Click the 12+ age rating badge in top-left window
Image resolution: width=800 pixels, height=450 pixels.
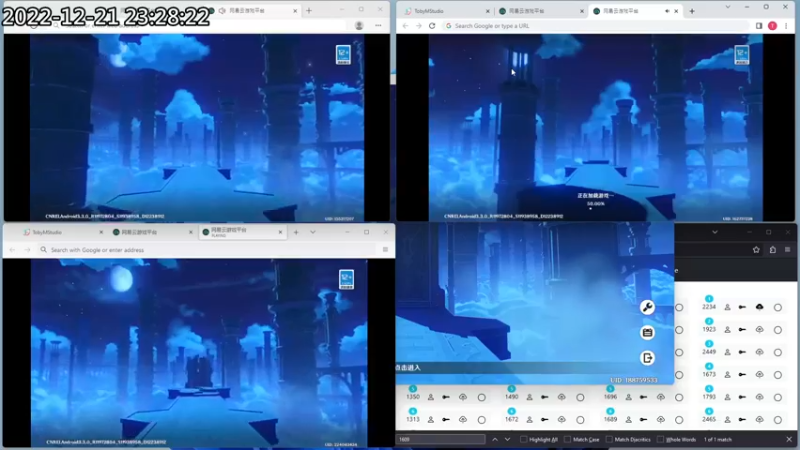coord(343,55)
